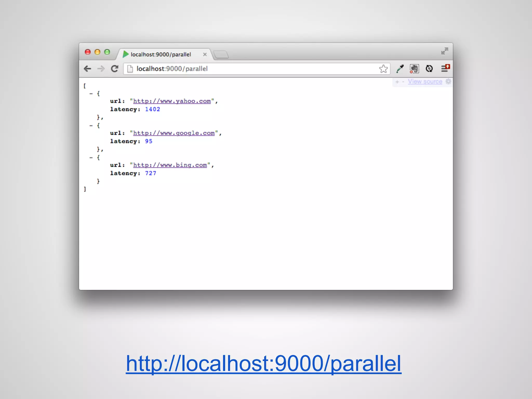Open the eyedropper color picker extension

400,69
